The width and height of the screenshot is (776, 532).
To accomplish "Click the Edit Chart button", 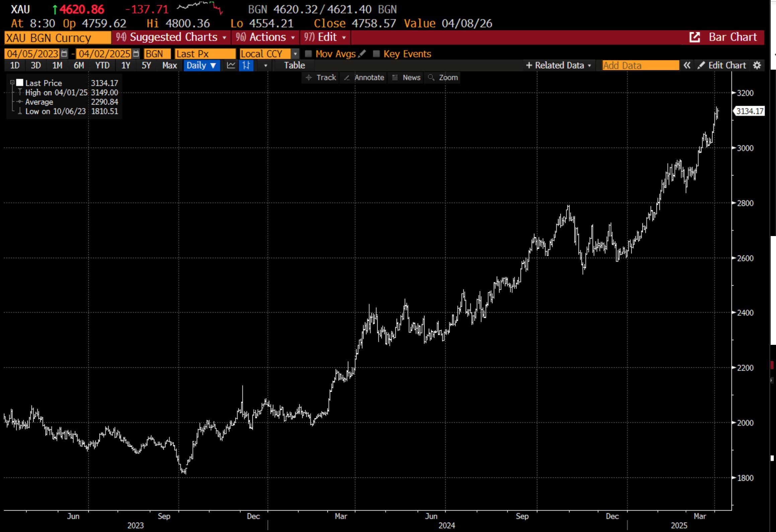I will [722, 65].
